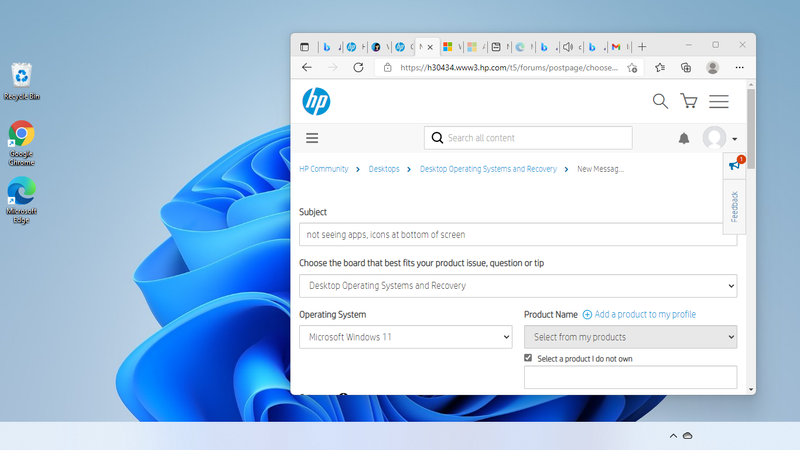Open a new browser tab
The image size is (800, 450).
(642, 47)
